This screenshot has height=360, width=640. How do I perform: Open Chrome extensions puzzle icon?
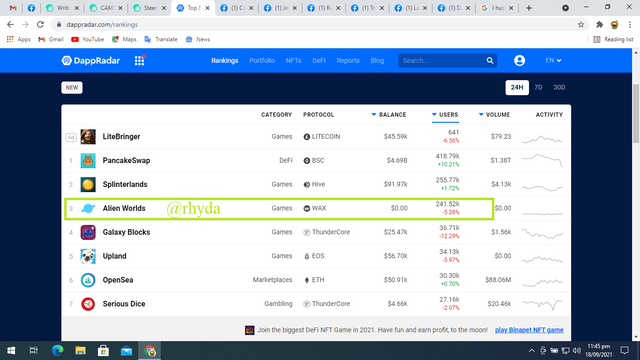tap(599, 24)
